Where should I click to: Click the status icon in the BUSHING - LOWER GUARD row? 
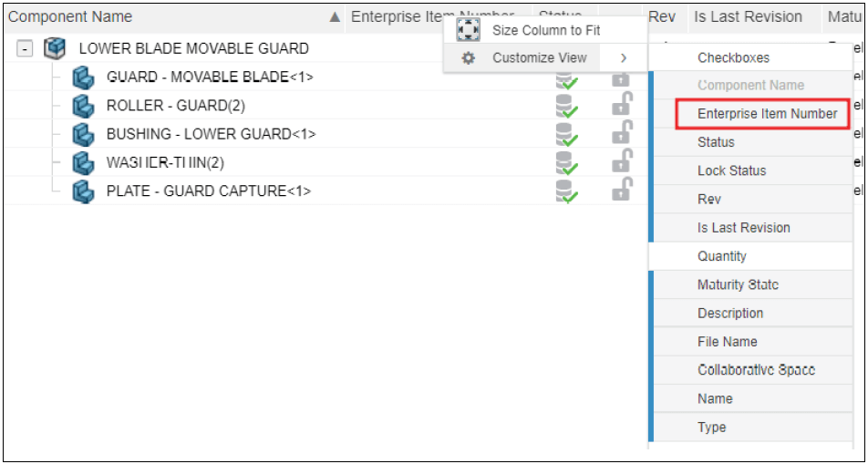coord(567,135)
